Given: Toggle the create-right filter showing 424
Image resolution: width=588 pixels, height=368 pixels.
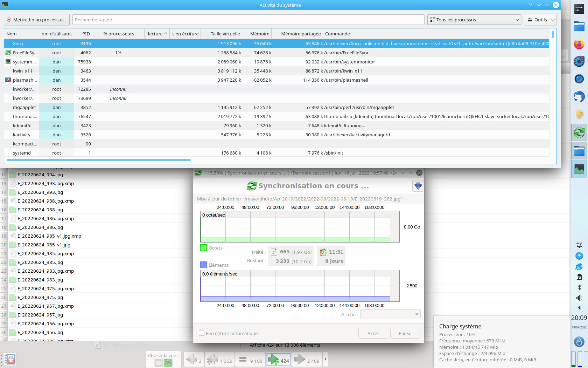Looking at the screenshot, I should [279, 359].
